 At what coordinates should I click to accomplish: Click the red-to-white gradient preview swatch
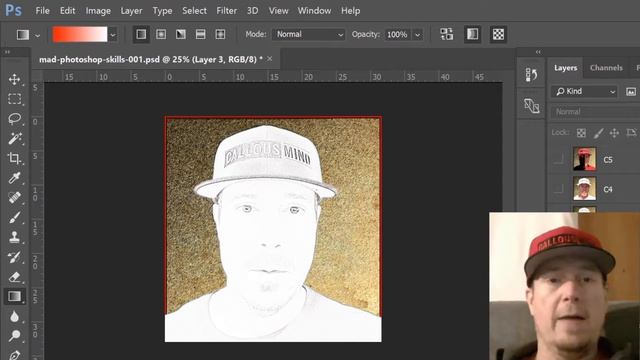pos(80,35)
